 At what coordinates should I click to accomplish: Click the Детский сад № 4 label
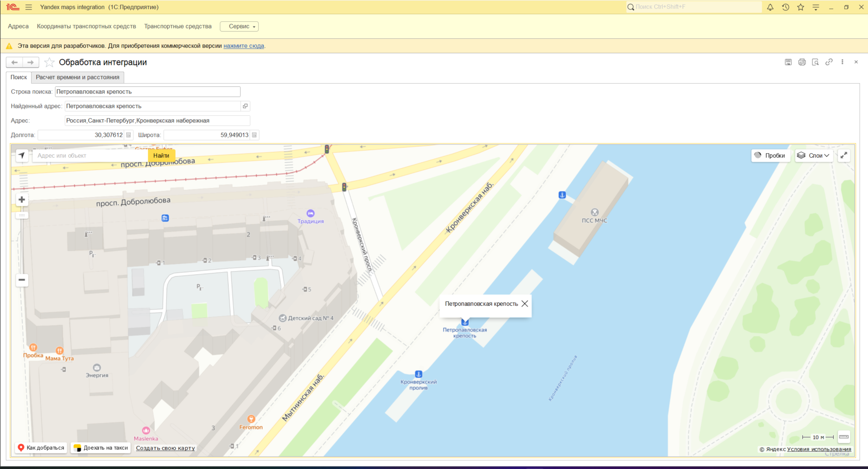311,318
